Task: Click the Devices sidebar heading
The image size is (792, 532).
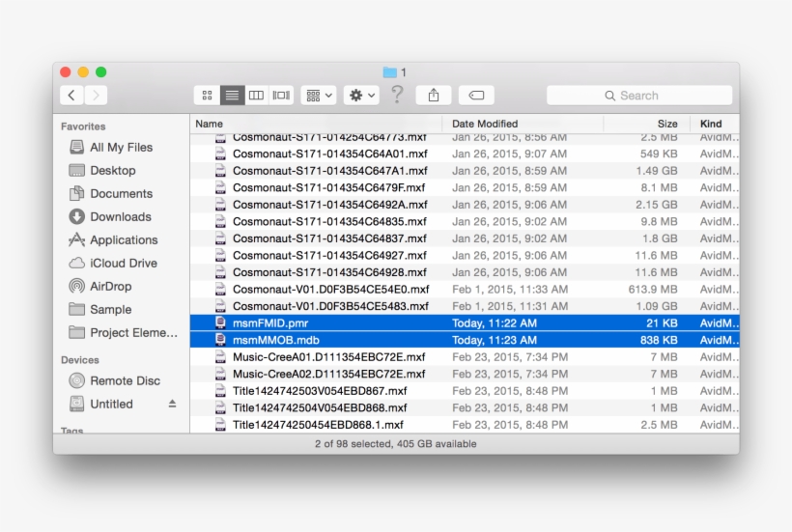Action: pos(80,360)
